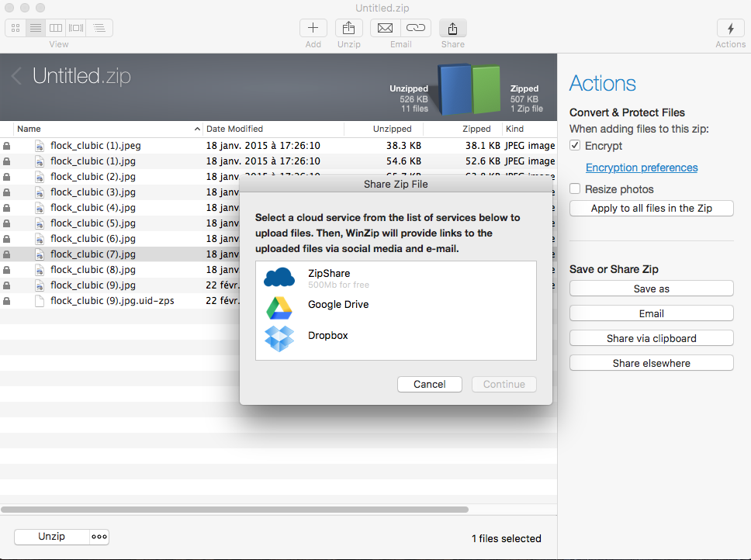Select the column view icon in the View group
The height and width of the screenshot is (560, 751).
[x=55, y=28]
